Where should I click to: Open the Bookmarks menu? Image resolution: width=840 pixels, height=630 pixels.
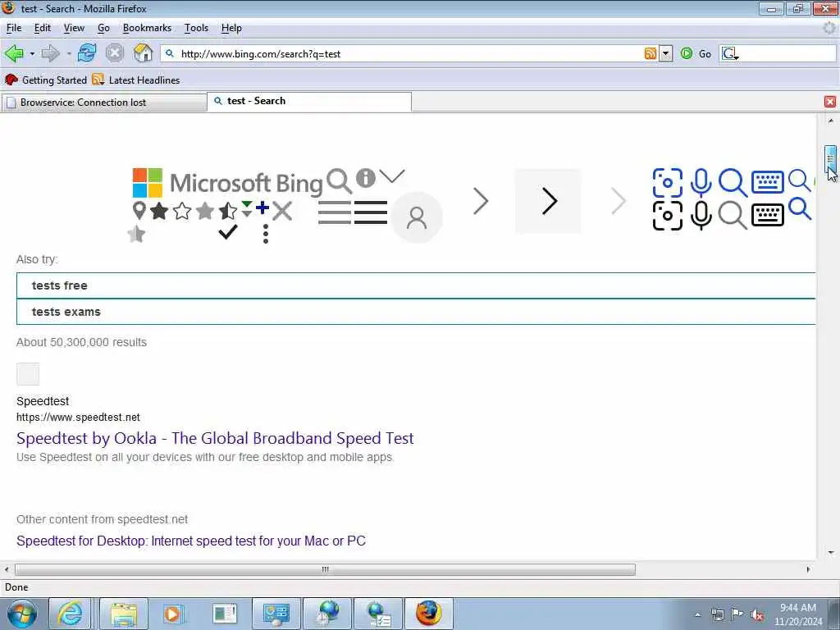point(147,28)
